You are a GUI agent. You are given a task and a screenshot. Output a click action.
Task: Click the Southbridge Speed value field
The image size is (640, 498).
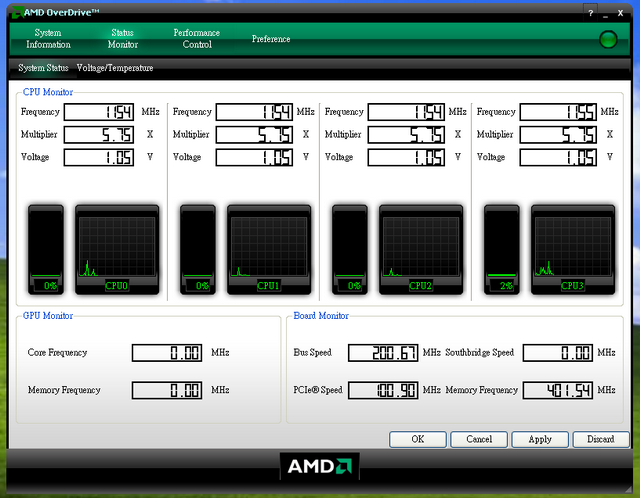tap(558, 353)
